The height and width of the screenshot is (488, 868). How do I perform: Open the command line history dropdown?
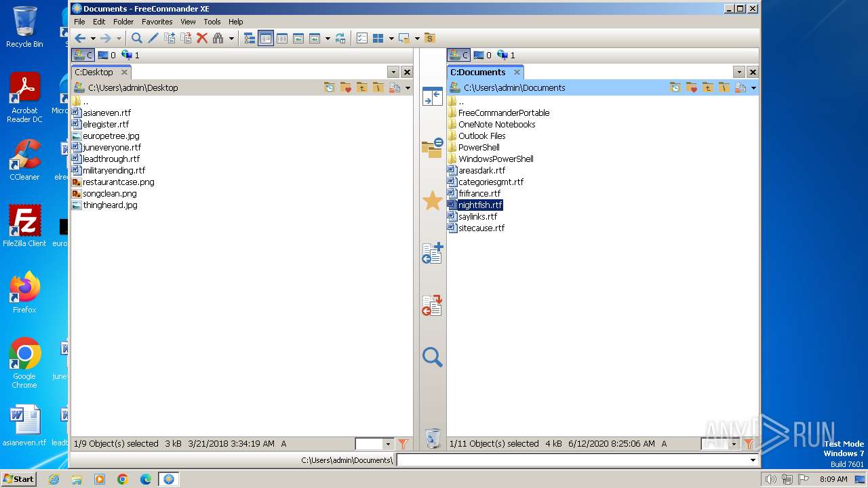(753, 460)
